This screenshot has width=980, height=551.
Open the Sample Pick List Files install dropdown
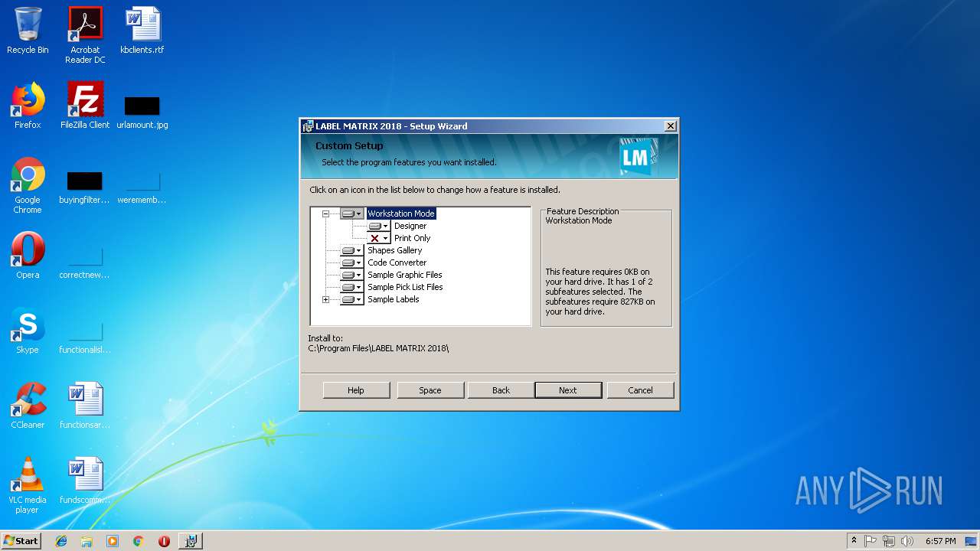coord(352,288)
